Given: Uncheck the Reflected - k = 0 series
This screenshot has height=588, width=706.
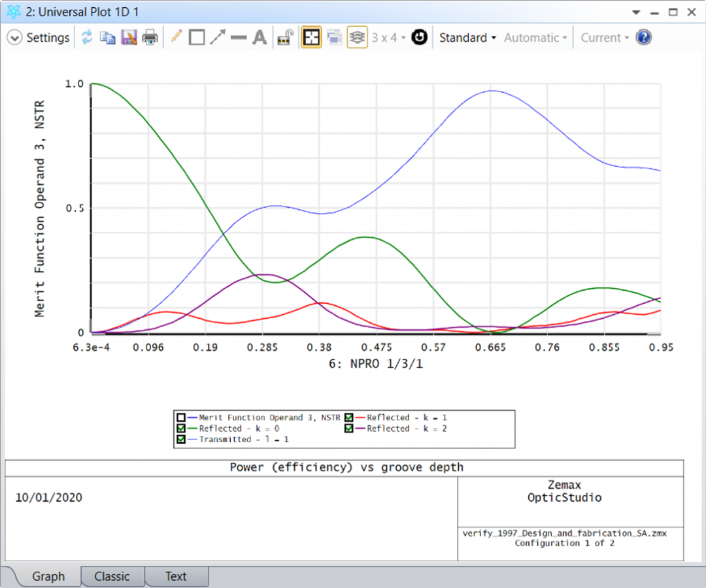Looking at the screenshot, I should click(180, 429).
